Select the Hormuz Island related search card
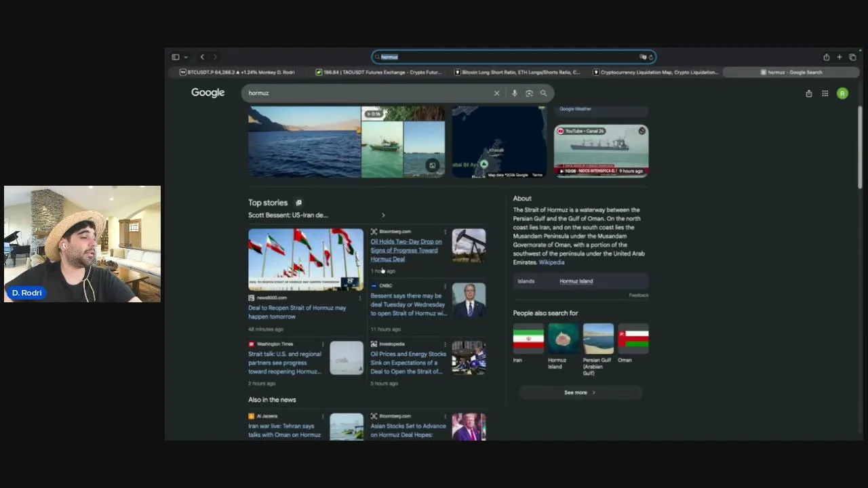This screenshot has width=868, height=488. coord(563,346)
